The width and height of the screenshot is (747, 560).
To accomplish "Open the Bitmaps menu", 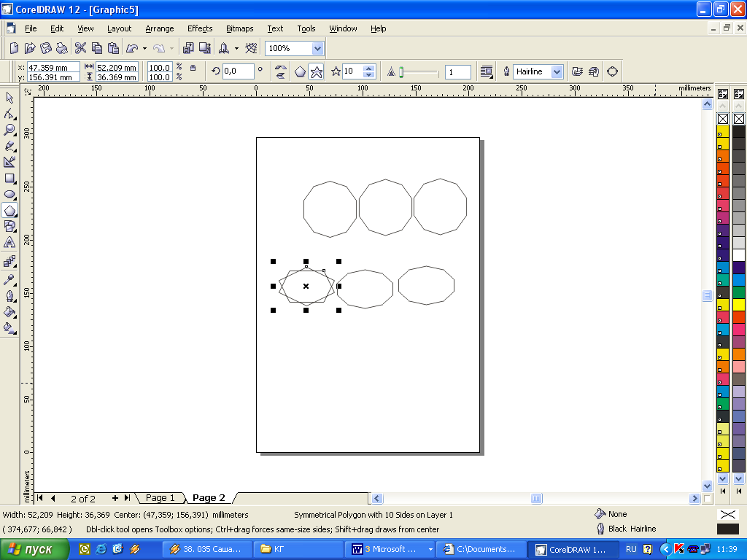I will point(239,28).
